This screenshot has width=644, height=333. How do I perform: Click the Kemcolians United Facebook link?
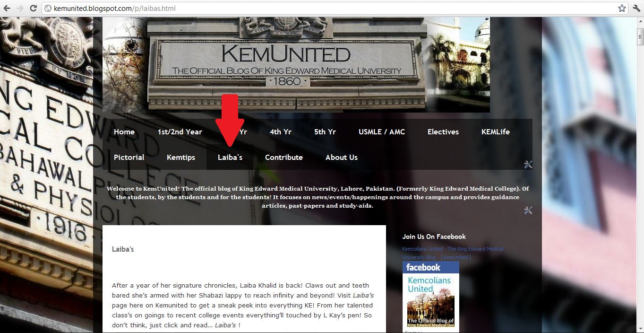pos(453,253)
